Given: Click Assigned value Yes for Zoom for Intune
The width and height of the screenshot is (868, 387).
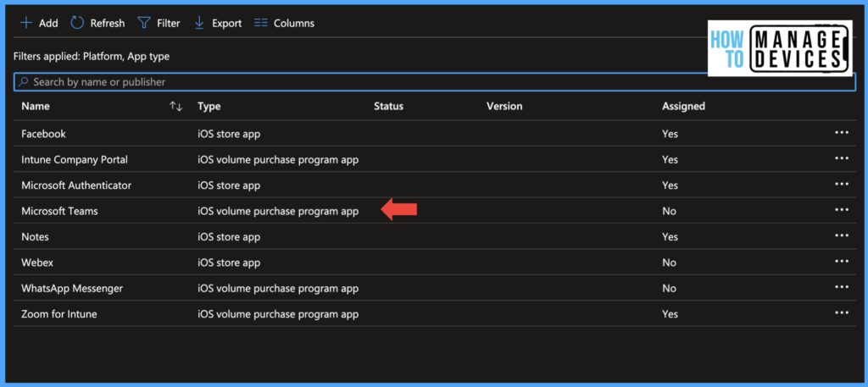Looking at the screenshot, I should [670, 314].
